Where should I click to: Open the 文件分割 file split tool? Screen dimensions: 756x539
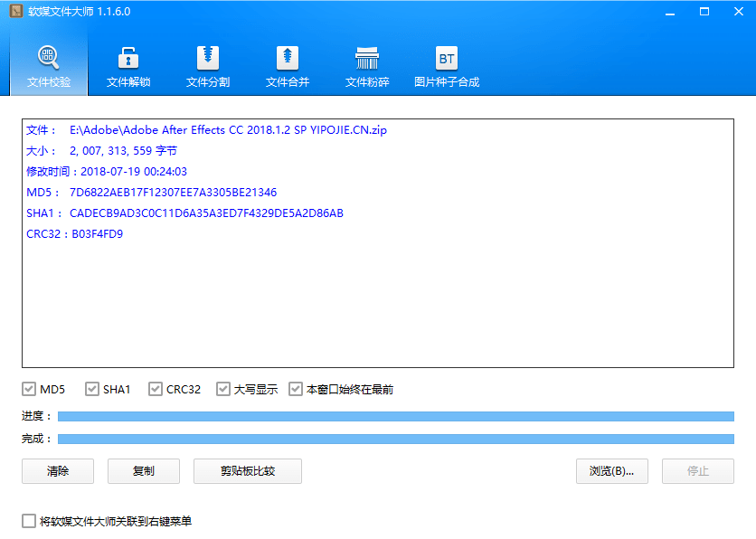click(207, 65)
